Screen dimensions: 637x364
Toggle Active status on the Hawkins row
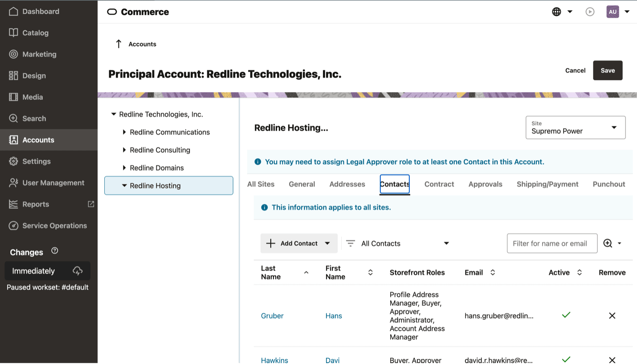(x=566, y=359)
